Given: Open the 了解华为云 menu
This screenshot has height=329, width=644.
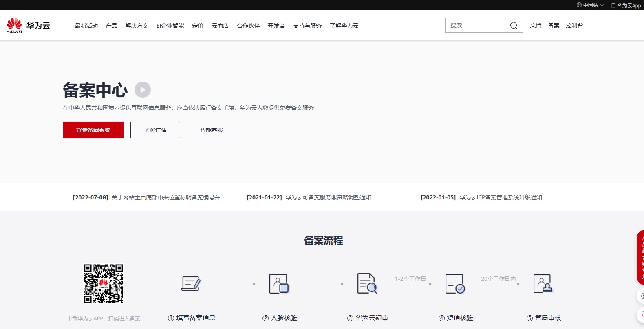Looking at the screenshot, I should point(344,26).
